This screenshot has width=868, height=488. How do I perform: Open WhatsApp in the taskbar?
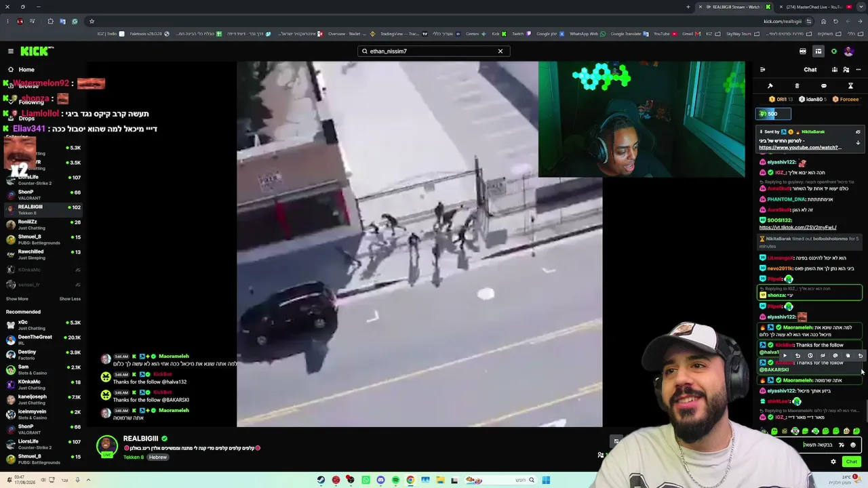pos(366,480)
